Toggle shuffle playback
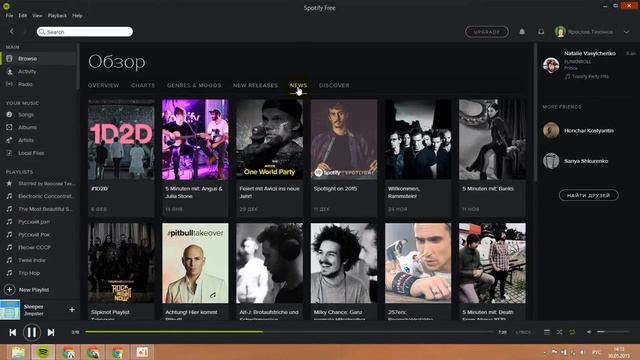This screenshot has height=360, width=640. click(x=559, y=332)
